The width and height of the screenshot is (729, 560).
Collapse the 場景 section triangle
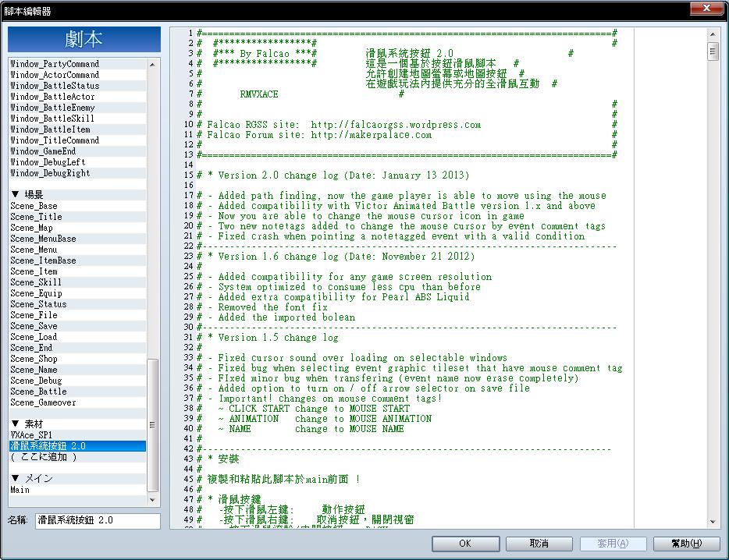pyautogui.click(x=16, y=194)
